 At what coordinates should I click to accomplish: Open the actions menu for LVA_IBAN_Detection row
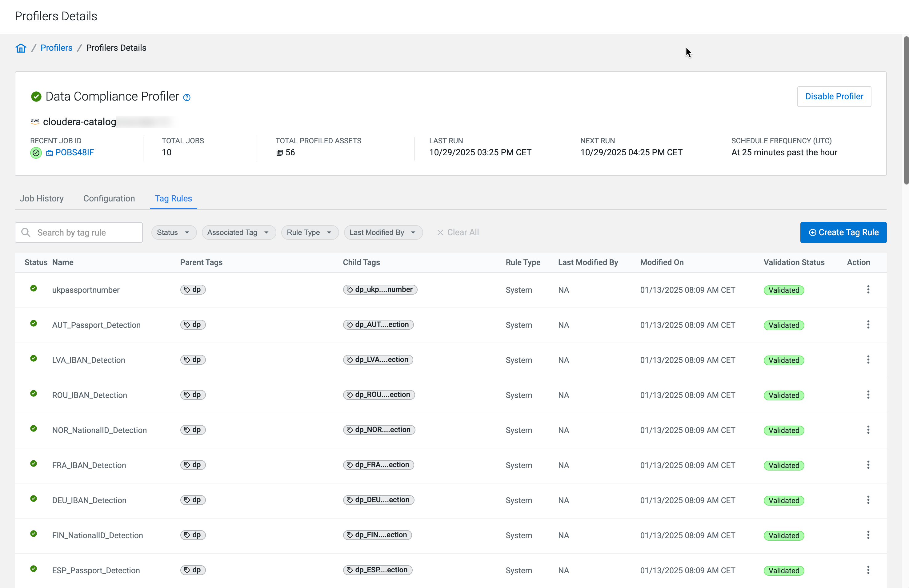point(868,360)
